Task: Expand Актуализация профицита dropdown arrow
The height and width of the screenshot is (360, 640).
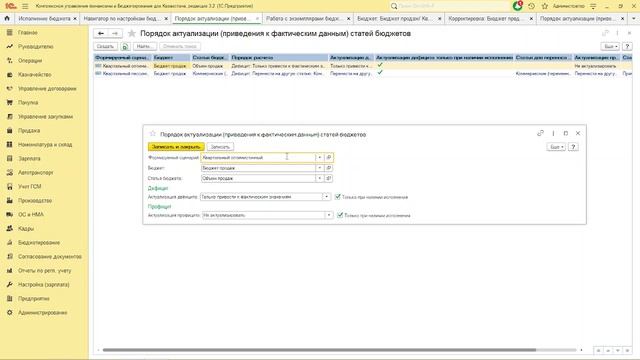Action: coord(329,215)
